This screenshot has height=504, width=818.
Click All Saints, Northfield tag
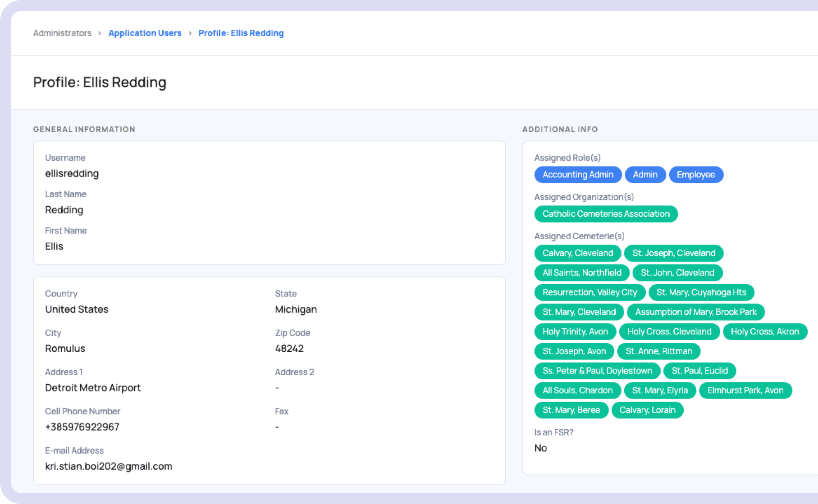coord(582,272)
